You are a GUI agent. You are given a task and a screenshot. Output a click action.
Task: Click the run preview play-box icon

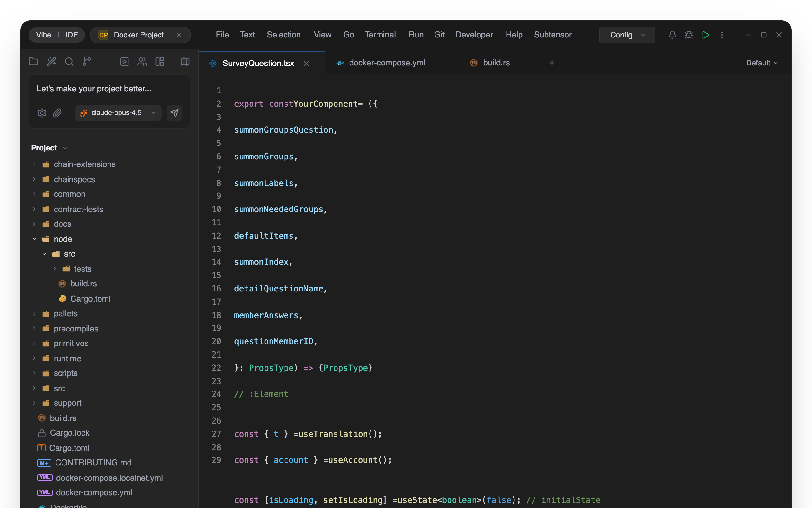click(124, 62)
